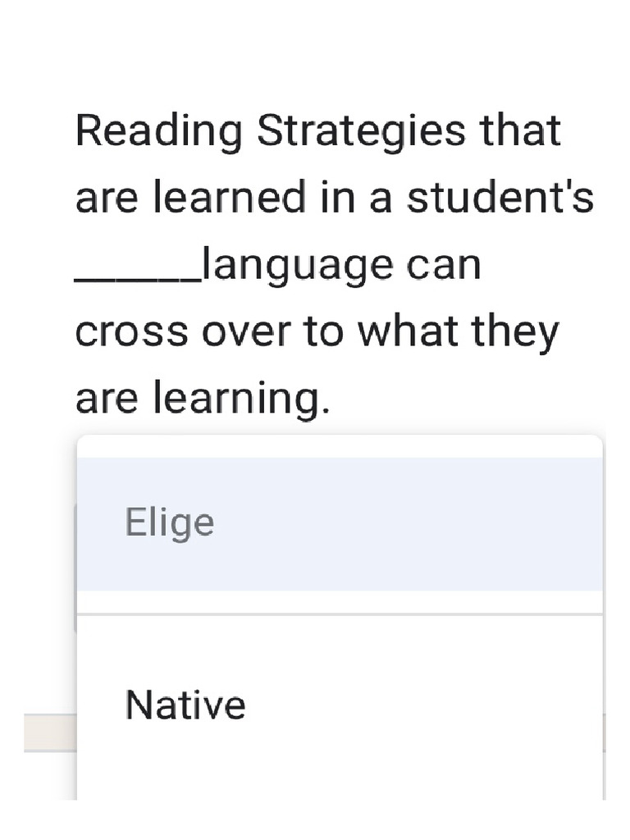Click empty space above the question text
This screenshot has height=840, width=630.
pos(315,49)
